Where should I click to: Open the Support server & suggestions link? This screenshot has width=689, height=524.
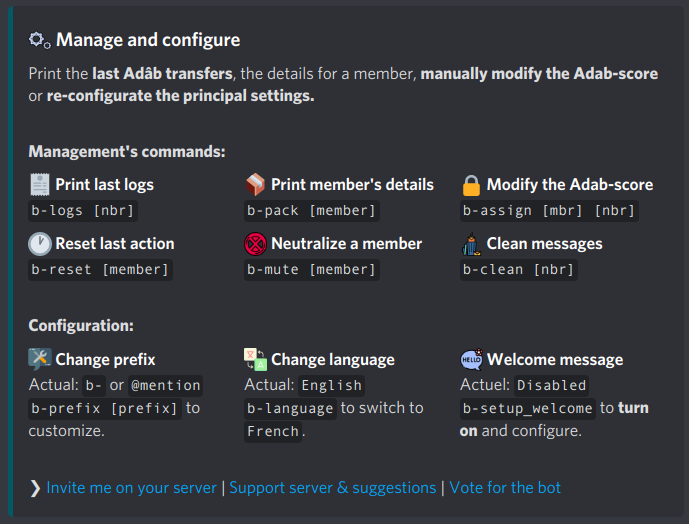coord(332,488)
